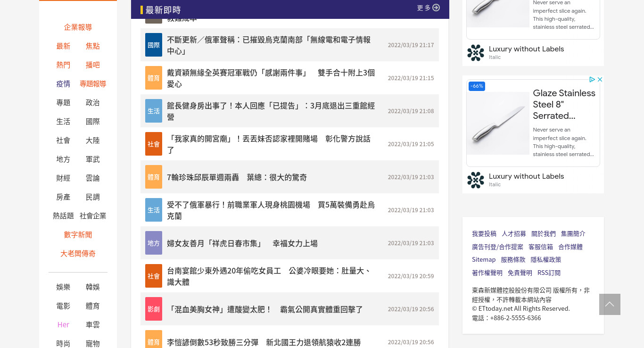Screen dimensions: 644x348
Task: Open 廣告刊登/合作提案 link
Action: [x=497, y=247]
